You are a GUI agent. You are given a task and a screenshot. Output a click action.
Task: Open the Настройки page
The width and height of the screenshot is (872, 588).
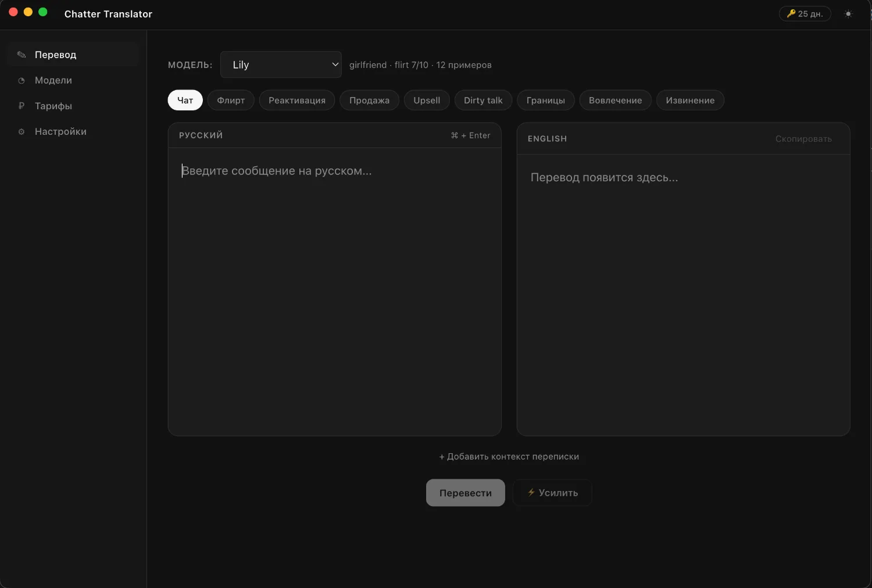coord(74,131)
